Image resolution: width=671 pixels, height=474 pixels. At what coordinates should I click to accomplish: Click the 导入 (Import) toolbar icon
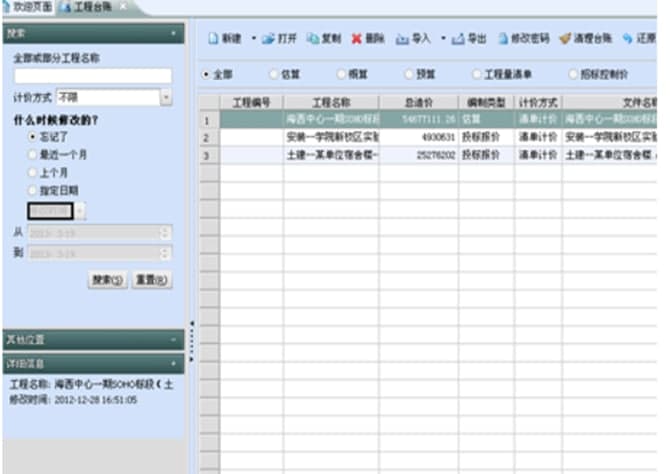[x=402, y=39]
